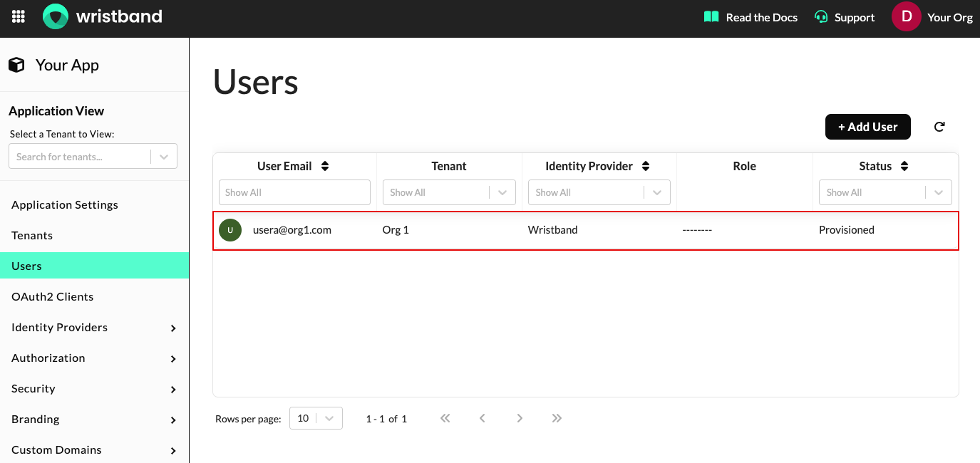Select Users in sidebar
This screenshot has height=463, width=980.
[94, 266]
